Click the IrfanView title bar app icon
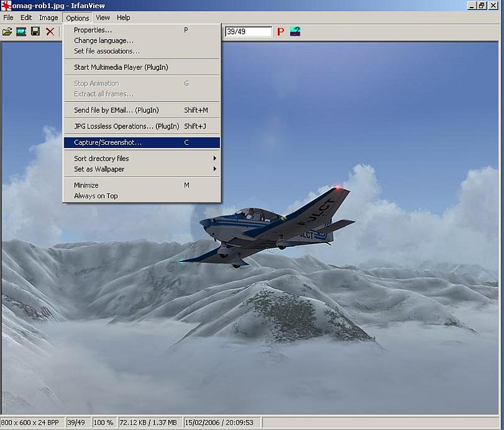Viewport: 504px width, 430px height. 6,6
